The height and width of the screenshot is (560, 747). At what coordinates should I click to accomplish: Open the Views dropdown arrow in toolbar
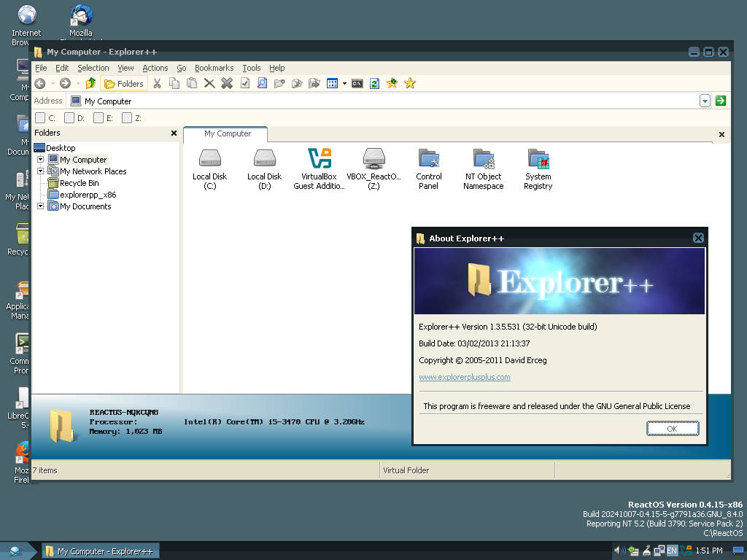tap(344, 83)
